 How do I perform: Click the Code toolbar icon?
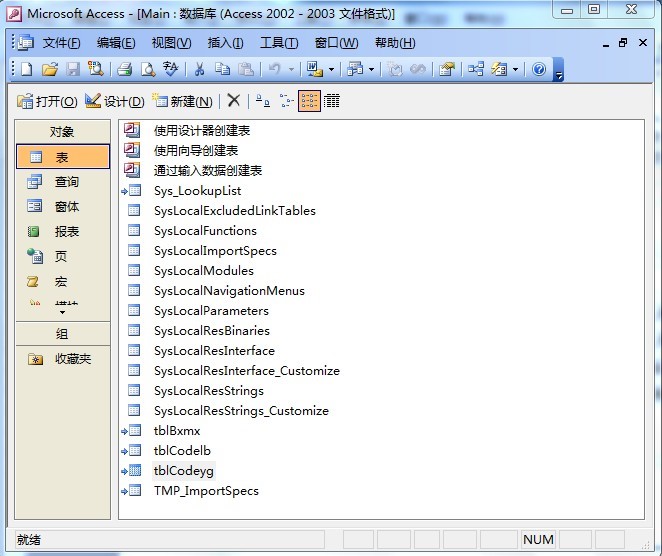(395, 69)
